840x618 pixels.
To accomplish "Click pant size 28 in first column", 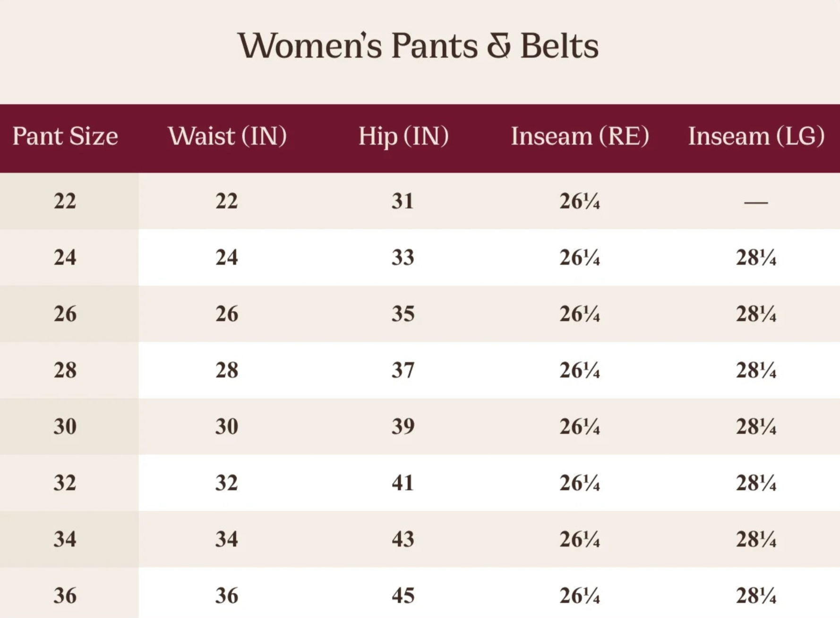I will 65,370.
